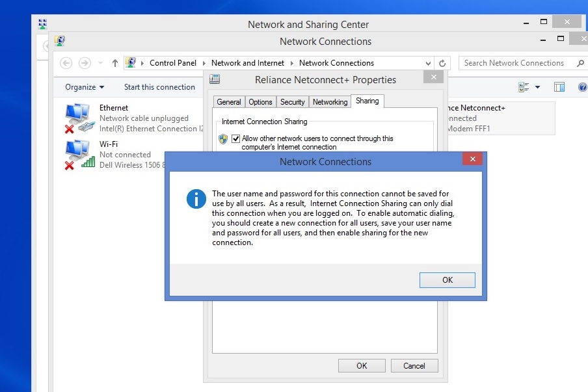Image resolution: width=588 pixels, height=392 pixels.
Task: Select the Wi-Fi adapter icon
Action: [79, 155]
